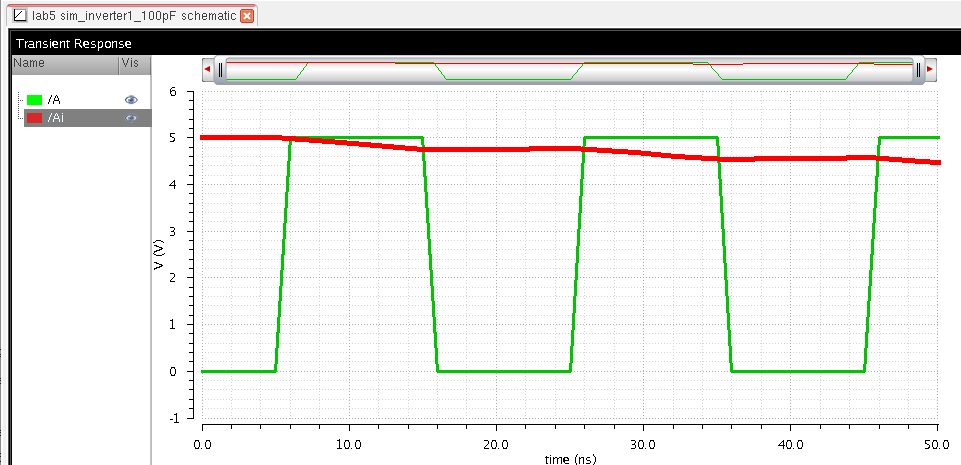The width and height of the screenshot is (961, 465).
Task: Click the overview waveform scrollbar thumb
Action: (x=569, y=70)
